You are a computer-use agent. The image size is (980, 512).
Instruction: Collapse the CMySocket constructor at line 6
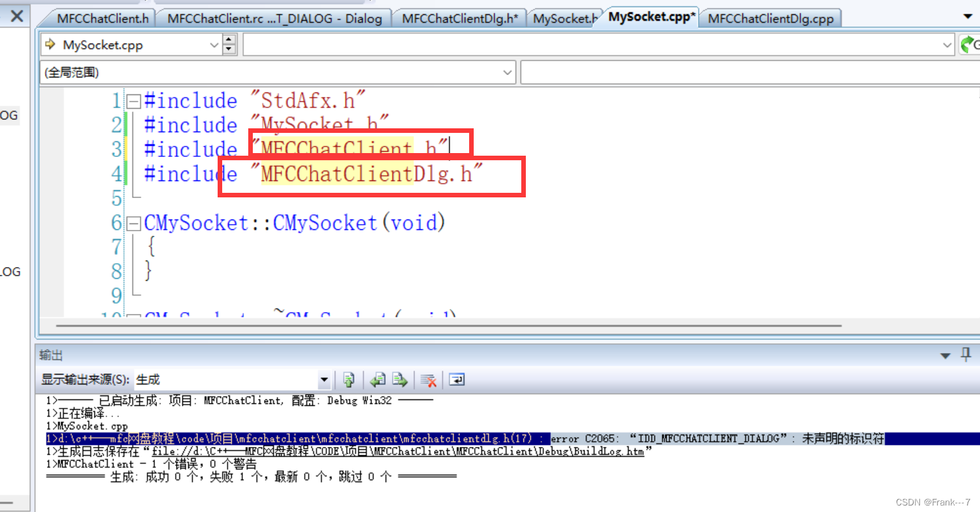click(x=133, y=223)
